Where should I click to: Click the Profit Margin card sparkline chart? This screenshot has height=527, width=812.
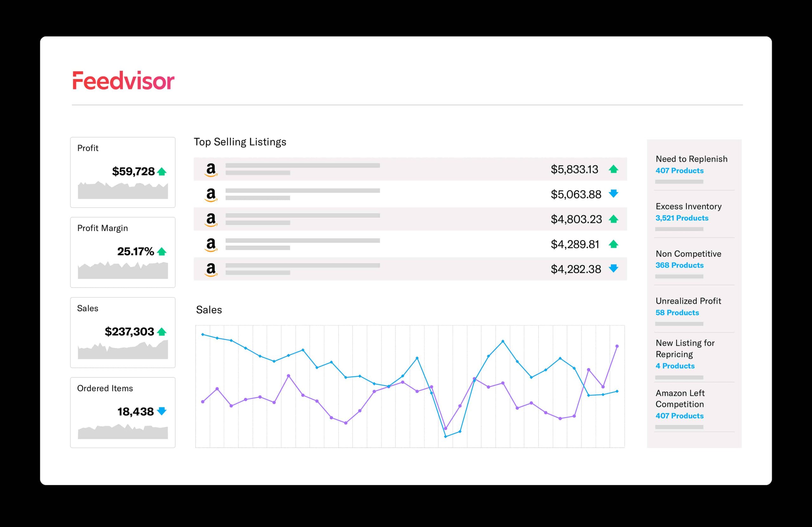coord(123,270)
